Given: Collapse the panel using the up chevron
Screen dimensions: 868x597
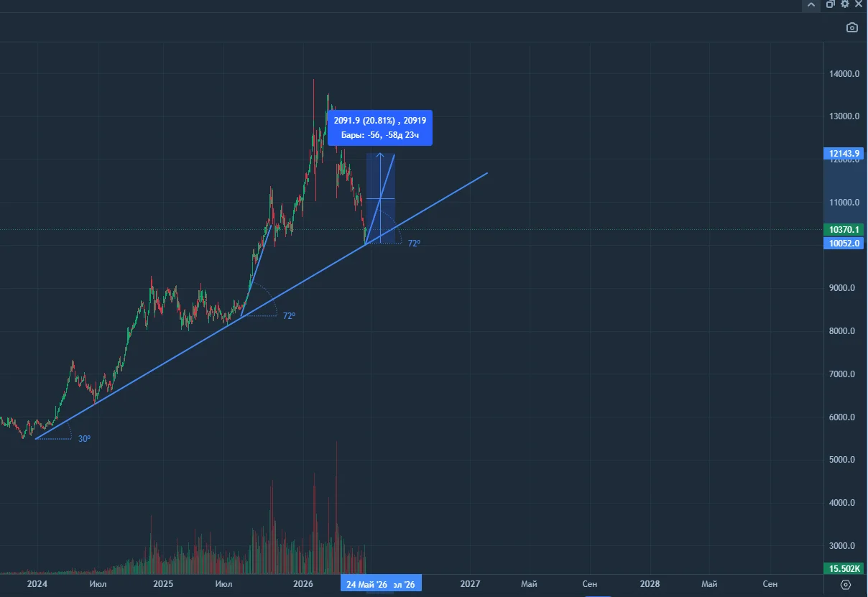Looking at the screenshot, I should 811,5.
